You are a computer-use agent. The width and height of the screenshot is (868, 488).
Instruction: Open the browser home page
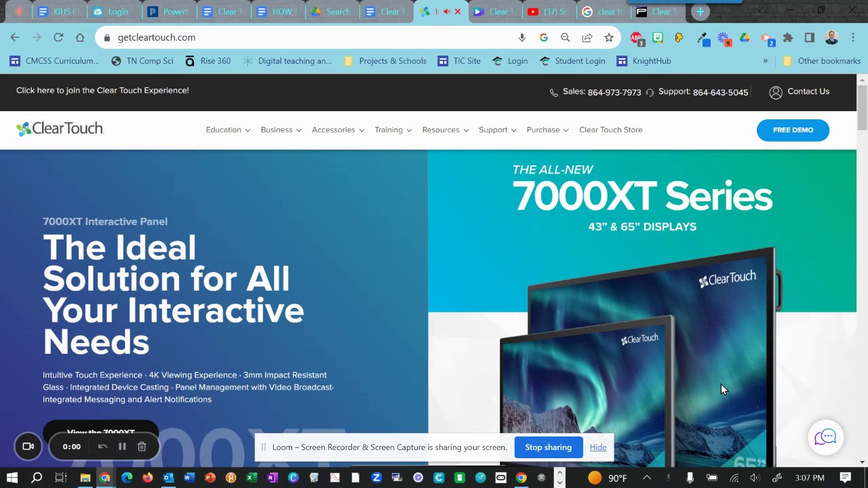coord(80,37)
